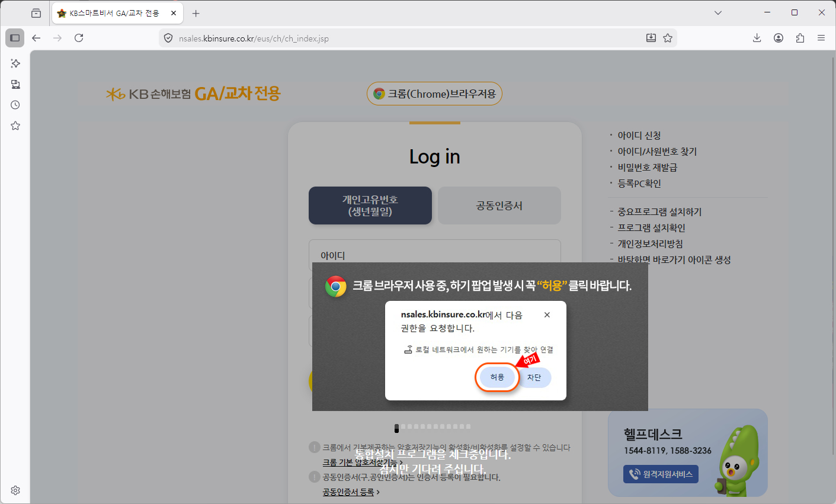Click the 1544-8119, 1588-3236 phone numbers

668,451
